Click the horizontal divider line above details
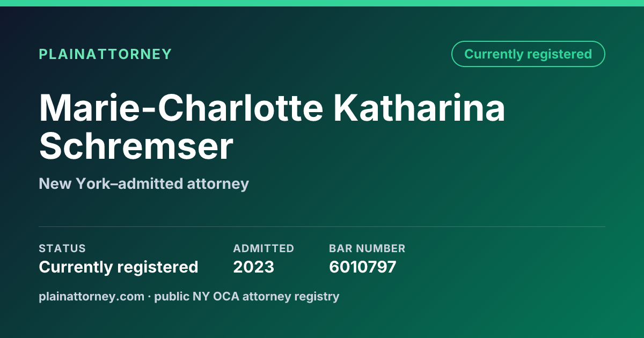644x338 pixels. [x=322, y=226]
